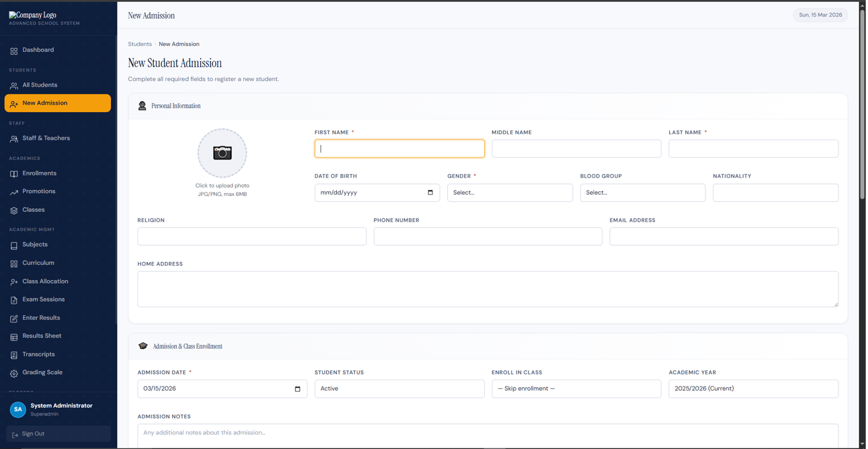This screenshot has height=449, width=868.
Task: Click the Students breadcrumb link
Action: 140,44
